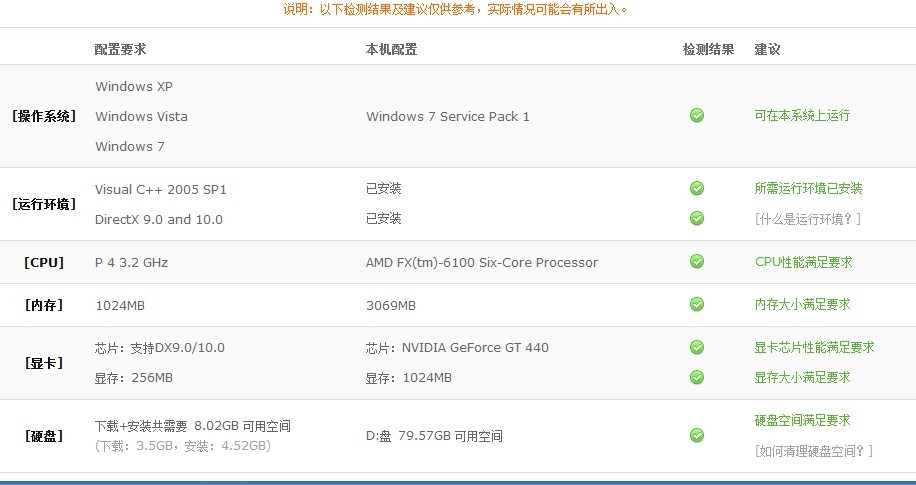Click the check icon in the 显存 1024MB row
916x485 pixels.
tap(696, 377)
